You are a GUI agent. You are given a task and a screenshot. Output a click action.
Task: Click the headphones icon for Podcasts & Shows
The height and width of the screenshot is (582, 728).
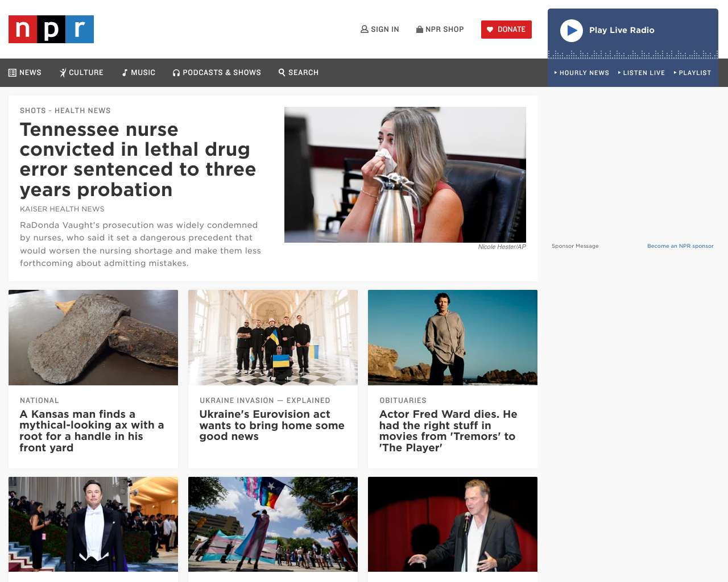[x=176, y=73]
